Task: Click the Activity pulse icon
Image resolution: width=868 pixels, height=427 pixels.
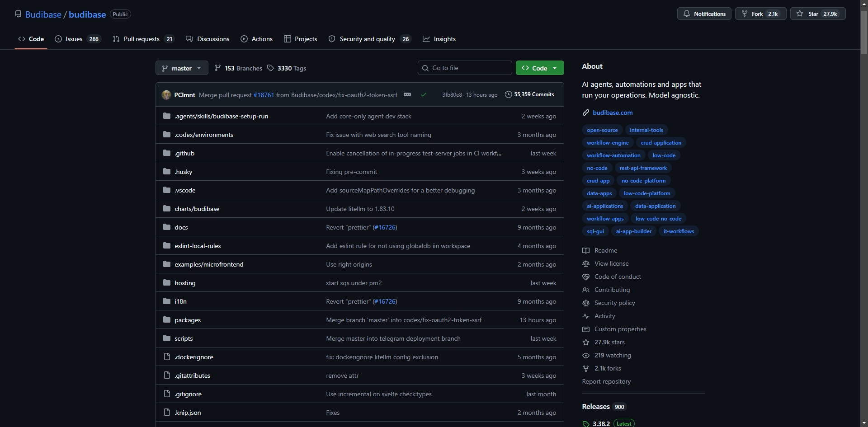Action: (x=586, y=316)
